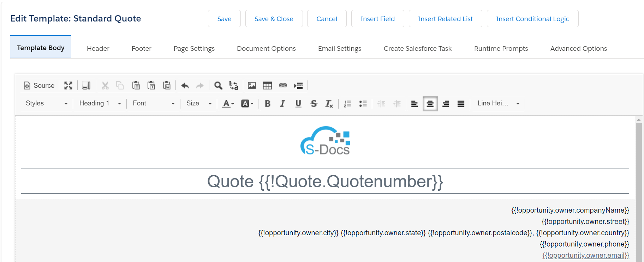Image resolution: width=644 pixels, height=262 pixels.
Task: Toggle Source view in the editor
Action: coord(39,86)
